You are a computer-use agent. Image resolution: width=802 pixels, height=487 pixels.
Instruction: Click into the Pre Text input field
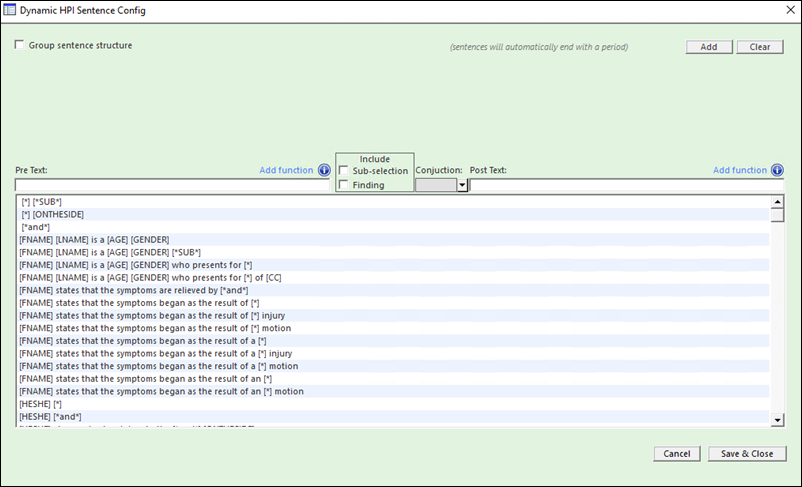(x=172, y=185)
